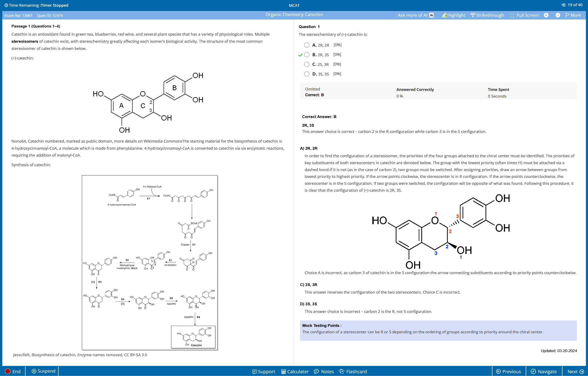Click the Ques ID: 52474 label
The width and height of the screenshot is (588, 376).
click(50, 16)
